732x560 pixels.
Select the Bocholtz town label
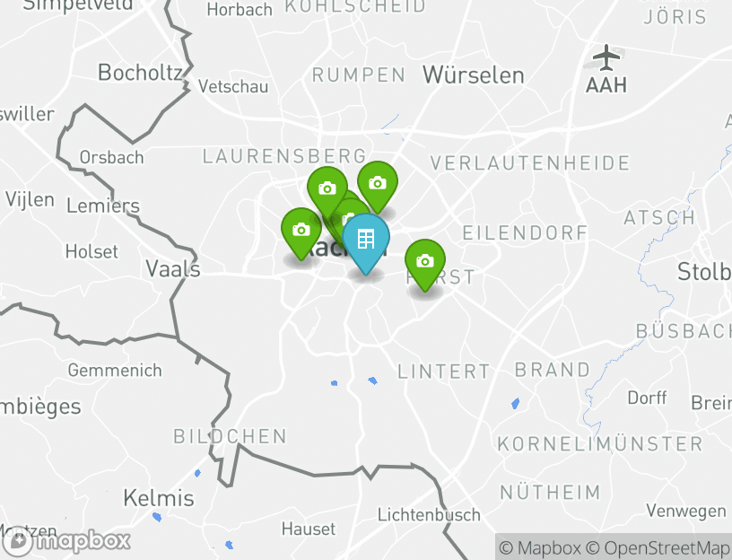140,73
